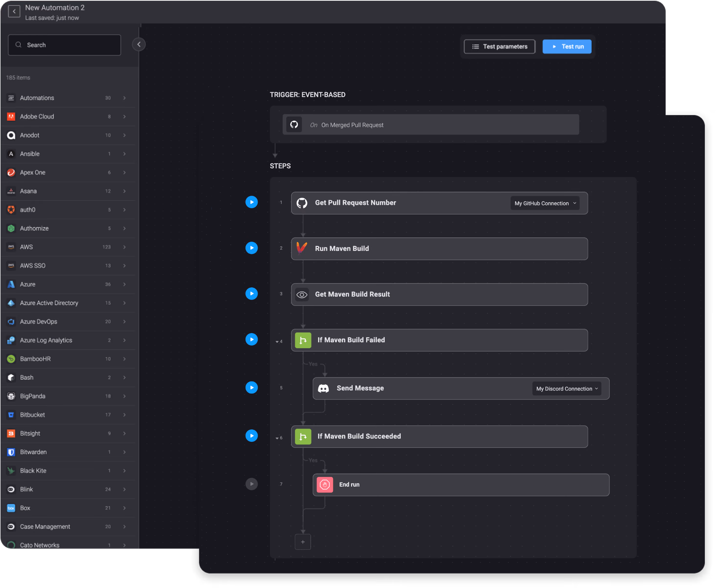Collapse step 6 with its arrow

tap(277, 438)
